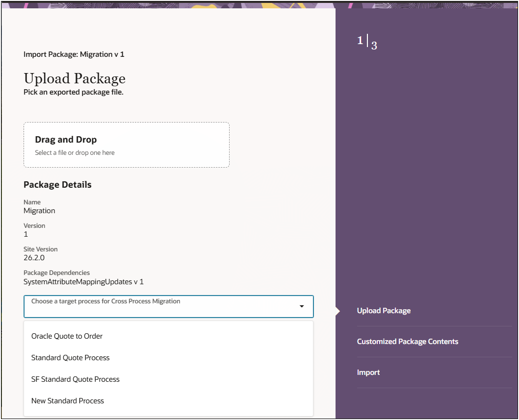This screenshot has height=420, width=519.
Task: Click 'Select a file or drop one here' text
Action: pos(75,153)
